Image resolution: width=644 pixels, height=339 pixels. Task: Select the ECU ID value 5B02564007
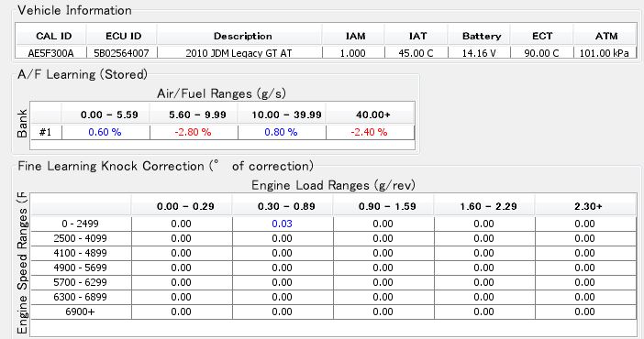point(122,53)
